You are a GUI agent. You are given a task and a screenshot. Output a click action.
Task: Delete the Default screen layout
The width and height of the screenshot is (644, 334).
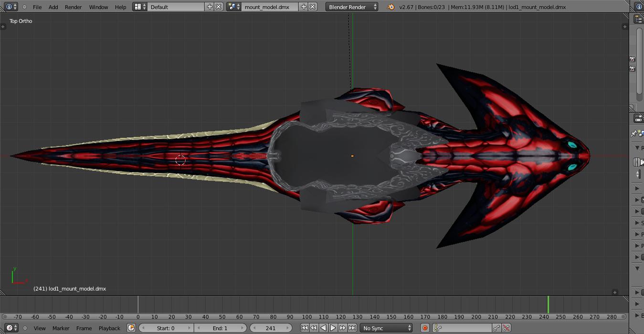pyautogui.click(x=218, y=7)
